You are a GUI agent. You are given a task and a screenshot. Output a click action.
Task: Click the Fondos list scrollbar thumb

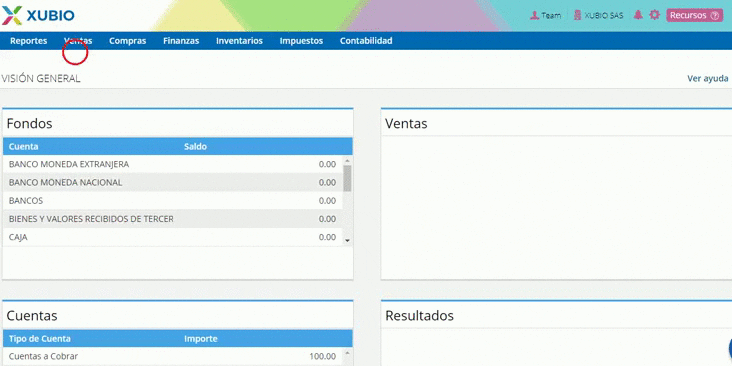coord(347,178)
